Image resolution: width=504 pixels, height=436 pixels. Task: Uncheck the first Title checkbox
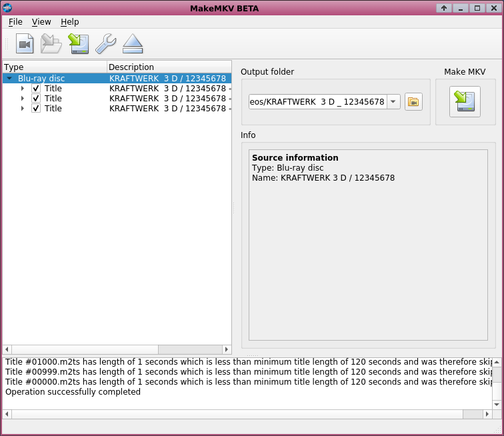[x=36, y=89]
